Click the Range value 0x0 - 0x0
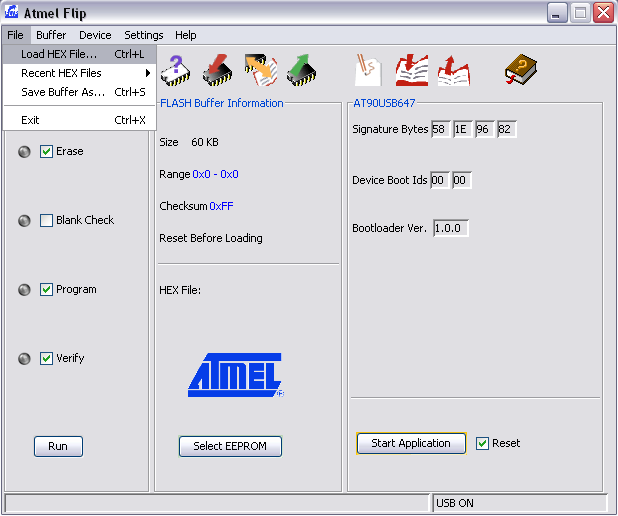The height and width of the screenshot is (516, 618). 215,175
